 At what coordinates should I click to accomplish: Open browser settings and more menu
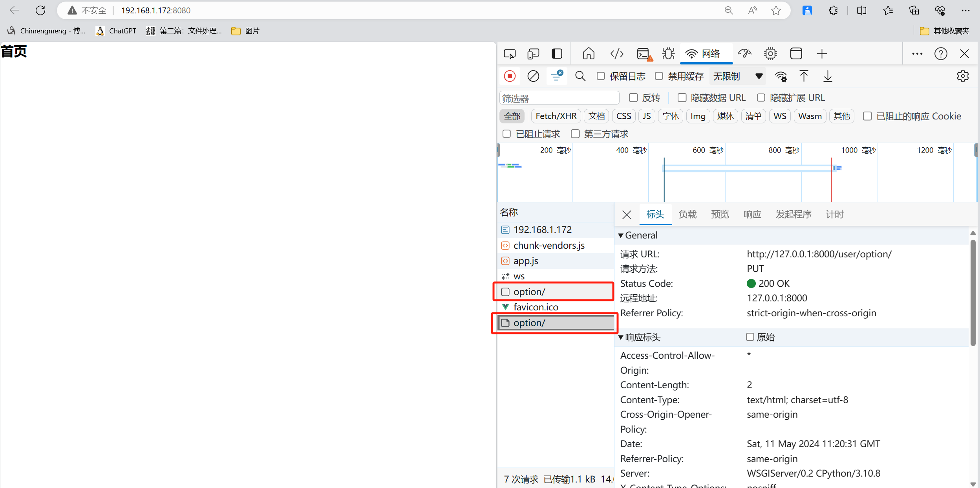[965, 10]
